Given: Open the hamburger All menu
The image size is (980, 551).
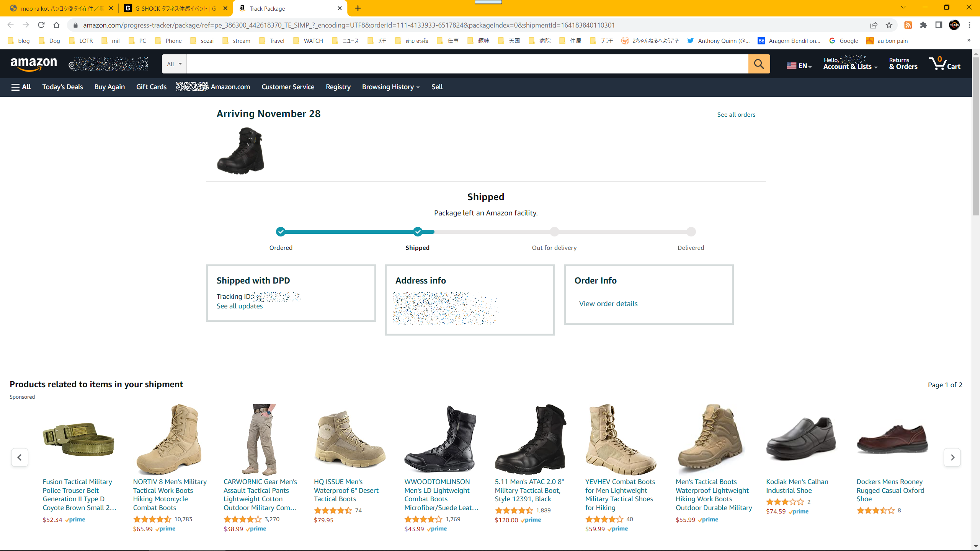Looking at the screenshot, I should 21,87.
